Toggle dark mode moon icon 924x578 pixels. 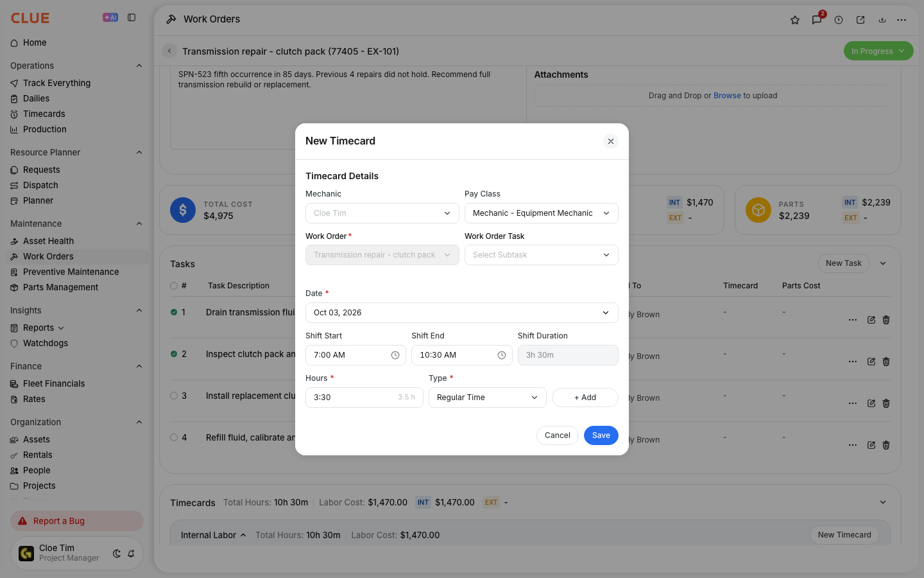(117, 554)
